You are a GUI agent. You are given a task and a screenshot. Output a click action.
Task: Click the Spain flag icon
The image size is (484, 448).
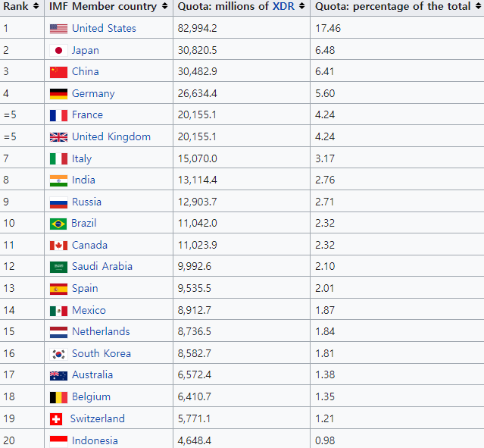click(58, 289)
